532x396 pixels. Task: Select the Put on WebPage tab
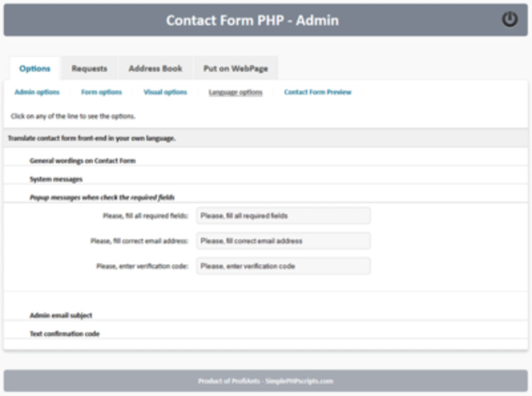(x=236, y=68)
